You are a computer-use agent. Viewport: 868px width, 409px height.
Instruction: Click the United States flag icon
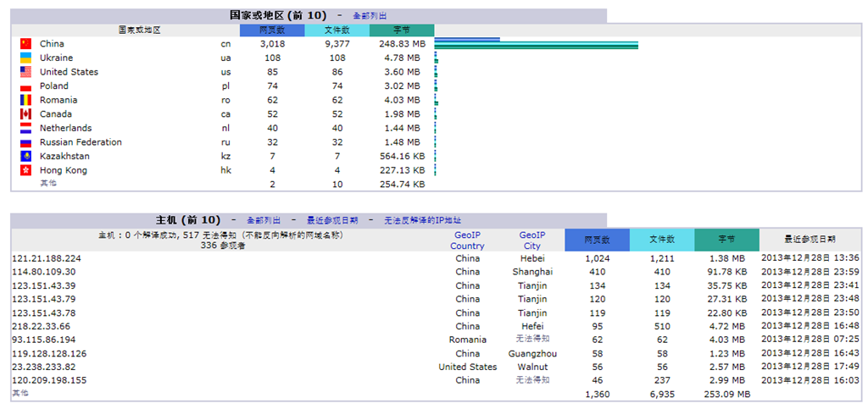pos(25,72)
